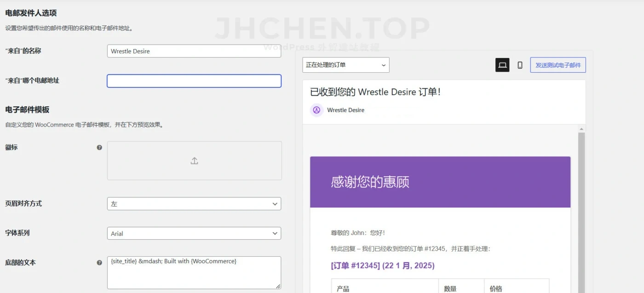
Task: Click the 页眉对齐方式 label
Action: point(23,203)
